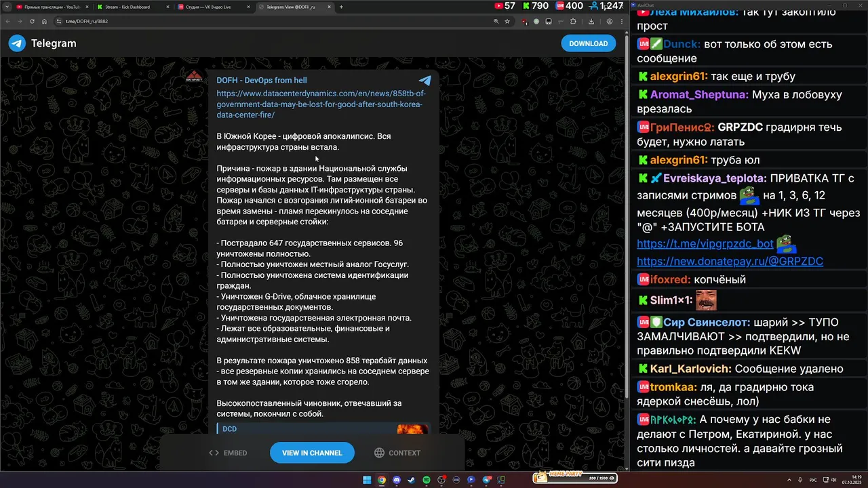
Task: Open the Windows Start button
Action: pyautogui.click(x=367, y=480)
